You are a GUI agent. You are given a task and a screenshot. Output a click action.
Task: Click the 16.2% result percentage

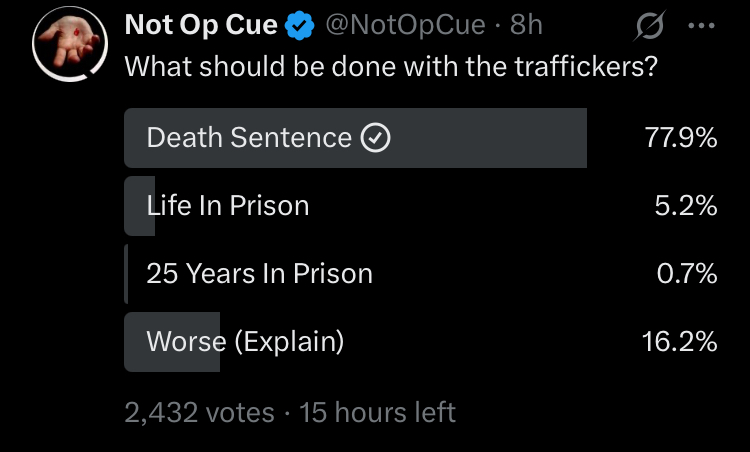pos(680,342)
